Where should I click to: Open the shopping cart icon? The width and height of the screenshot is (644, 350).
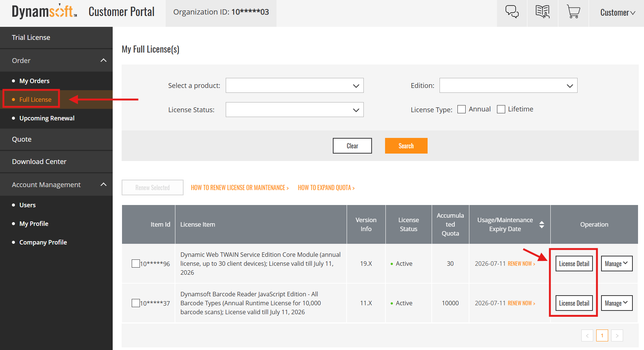(x=573, y=12)
